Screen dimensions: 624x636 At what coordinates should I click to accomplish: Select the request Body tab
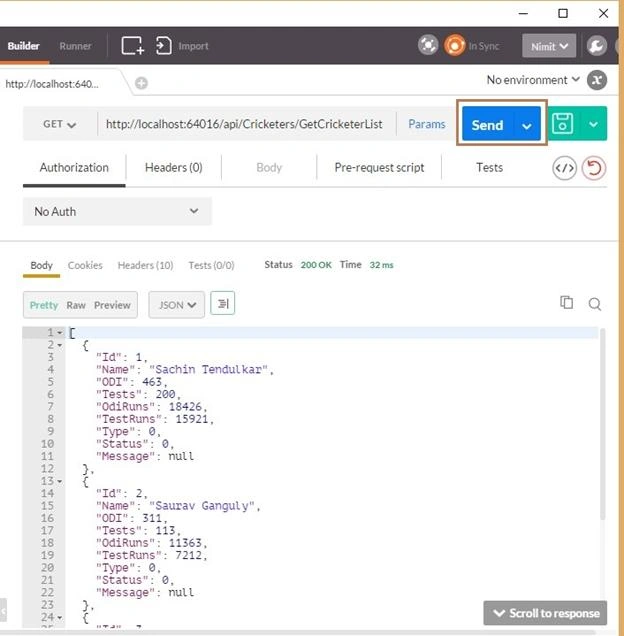[x=269, y=168]
